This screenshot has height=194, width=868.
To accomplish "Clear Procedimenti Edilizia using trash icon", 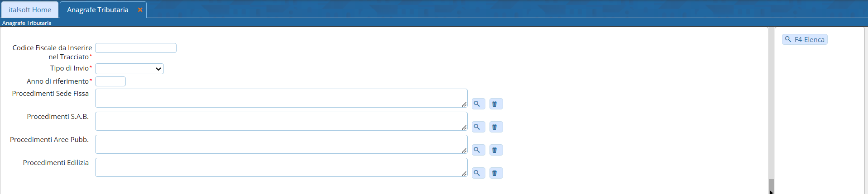I will (495, 173).
